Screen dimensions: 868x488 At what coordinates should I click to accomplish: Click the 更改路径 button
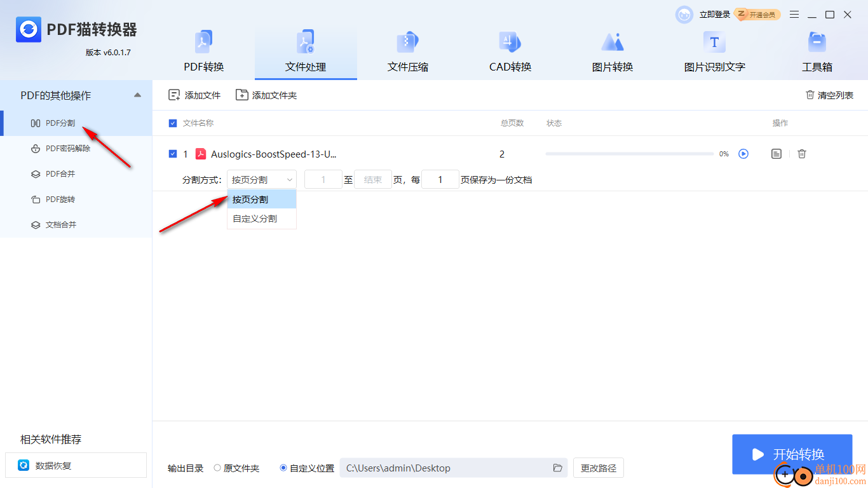point(599,468)
